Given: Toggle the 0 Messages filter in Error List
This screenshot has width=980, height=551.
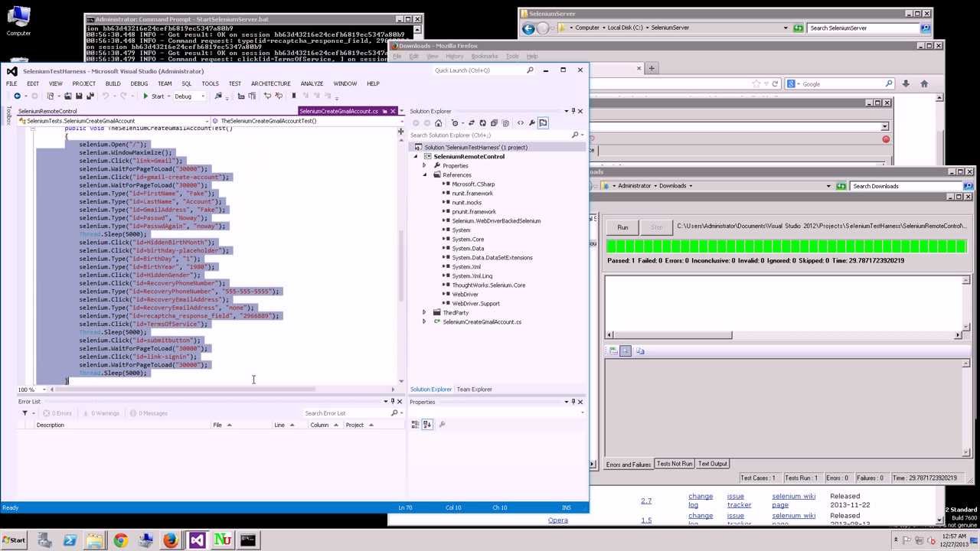Looking at the screenshot, I should tap(148, 413).
